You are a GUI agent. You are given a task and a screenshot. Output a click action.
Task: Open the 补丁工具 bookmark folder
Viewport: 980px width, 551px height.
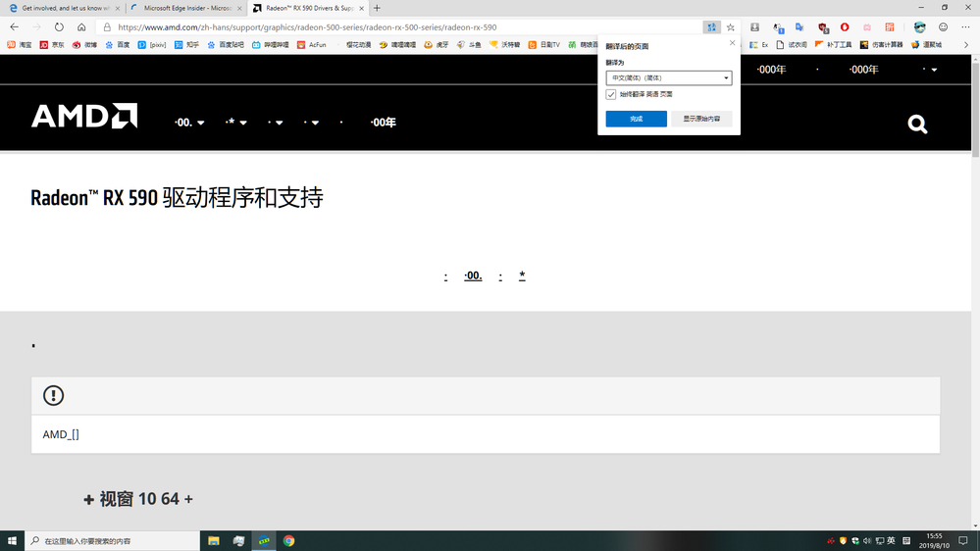834,45
